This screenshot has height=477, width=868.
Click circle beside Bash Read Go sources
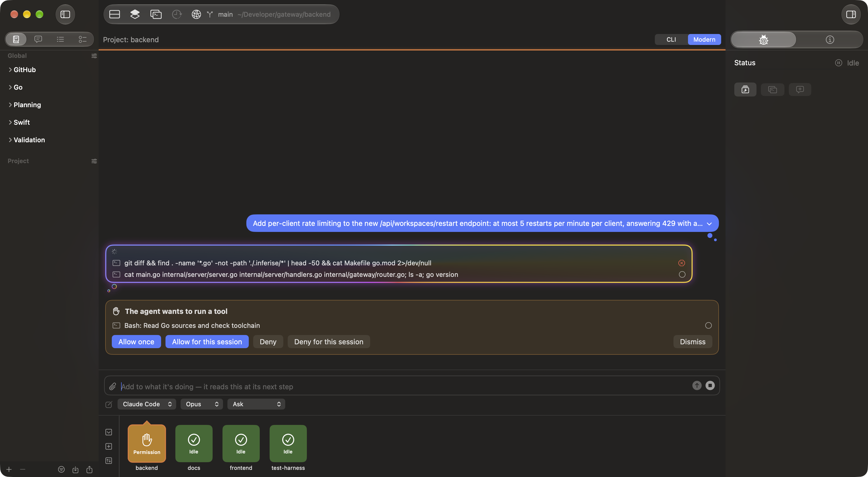708,326
